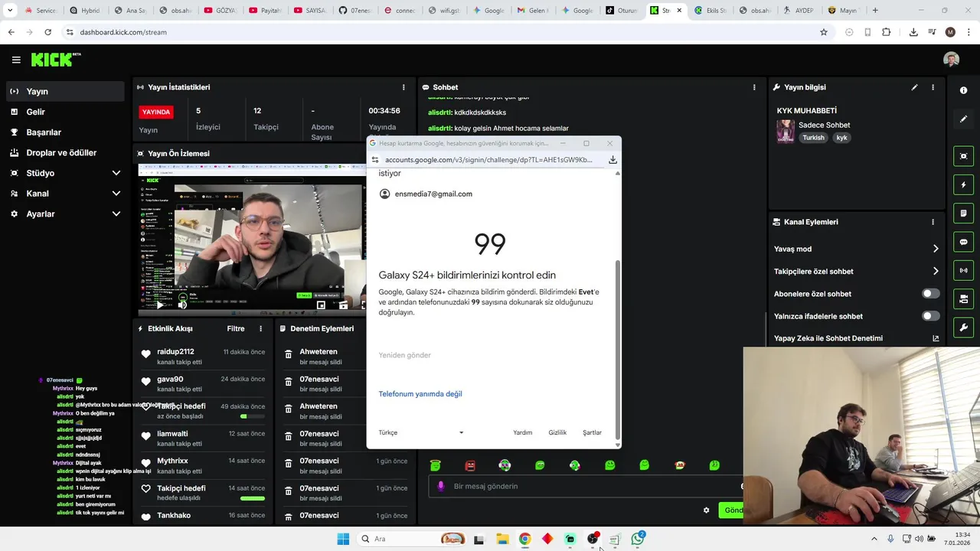Open the Yayın section in the sidebar

click(64, 91)
